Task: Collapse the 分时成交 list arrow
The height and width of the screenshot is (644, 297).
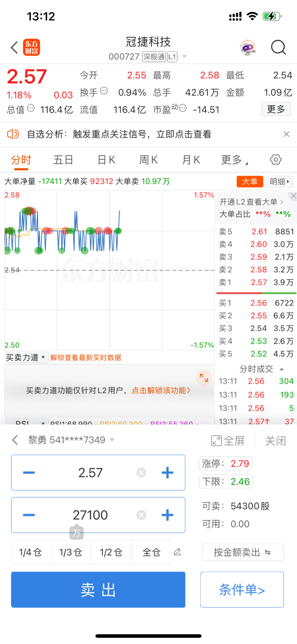Action: [x=282, y=369]
